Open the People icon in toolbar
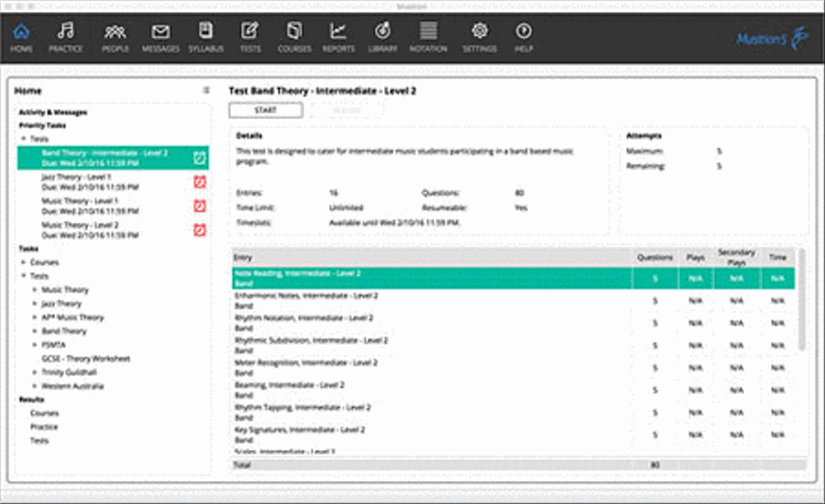The image size is (825, 504). coord(115,33)
